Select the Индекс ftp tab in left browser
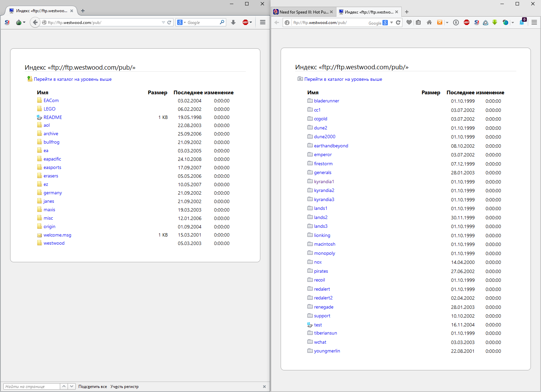The height and width of the screenshot is (392, 541). pos(41,11)
